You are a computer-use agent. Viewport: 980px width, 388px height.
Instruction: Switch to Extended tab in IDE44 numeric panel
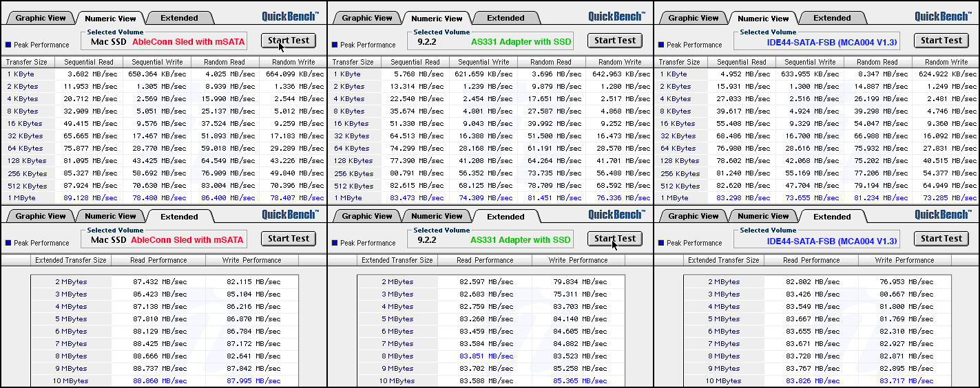pos(832,18)
